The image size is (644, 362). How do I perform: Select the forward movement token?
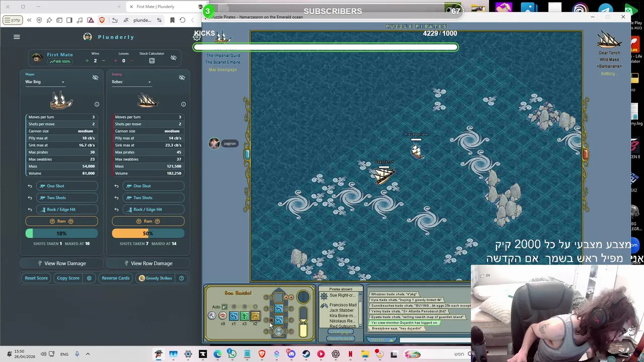tap(245, 316)
